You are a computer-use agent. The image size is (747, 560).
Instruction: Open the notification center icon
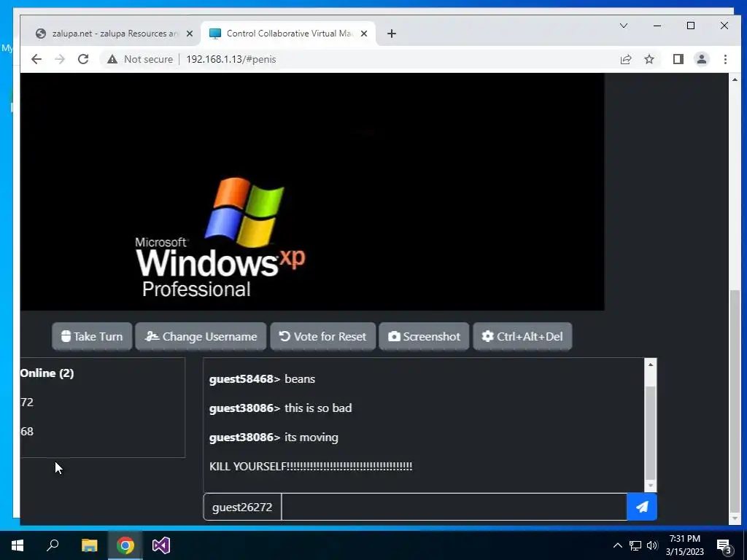tap(724, 546)
